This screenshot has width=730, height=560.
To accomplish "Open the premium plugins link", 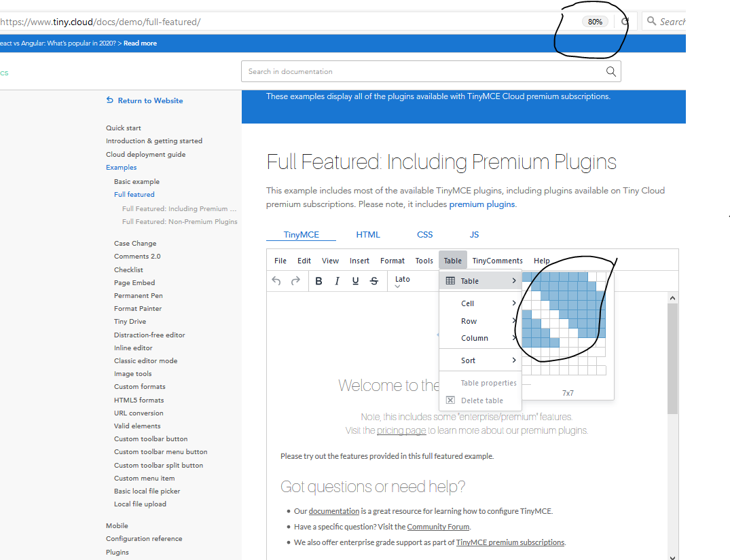I will click(x=482, y=204).
